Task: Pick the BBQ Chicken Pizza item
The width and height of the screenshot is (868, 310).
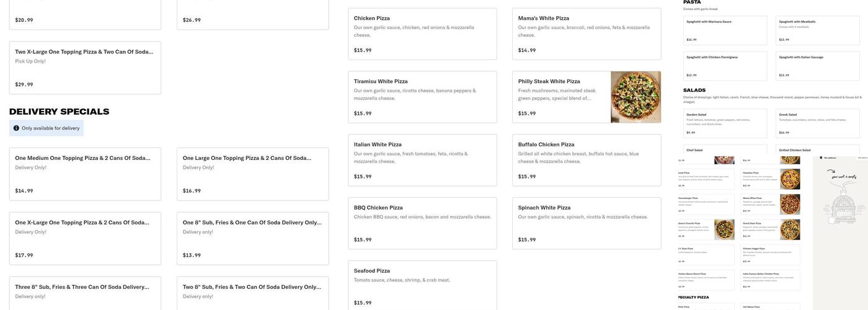Action: click(422, 223)
